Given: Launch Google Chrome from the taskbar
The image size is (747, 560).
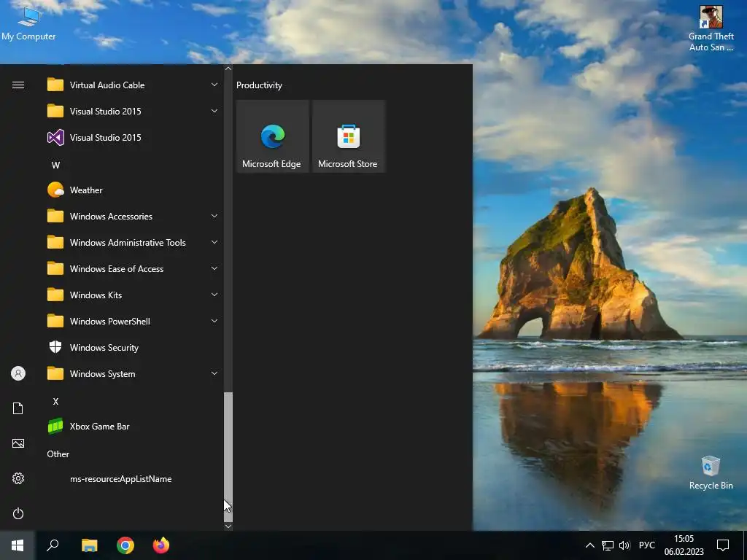Looking at the screenshot, I should pyautogui.click(x=125, y=545).
